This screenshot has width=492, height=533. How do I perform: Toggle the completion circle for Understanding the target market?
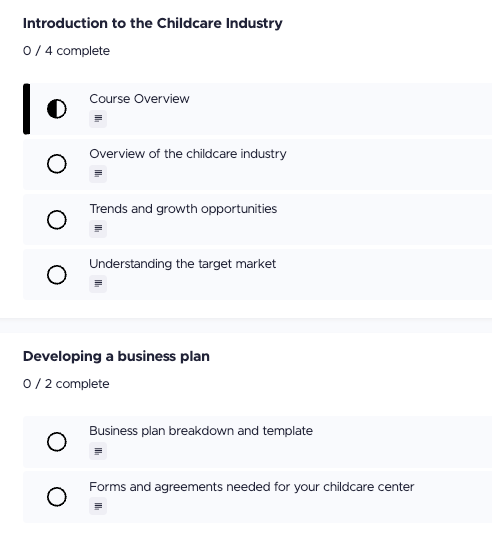(56, 275)
